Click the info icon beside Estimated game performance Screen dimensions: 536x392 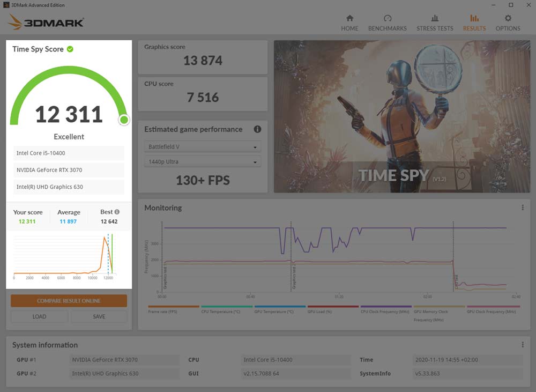[257, 129]
